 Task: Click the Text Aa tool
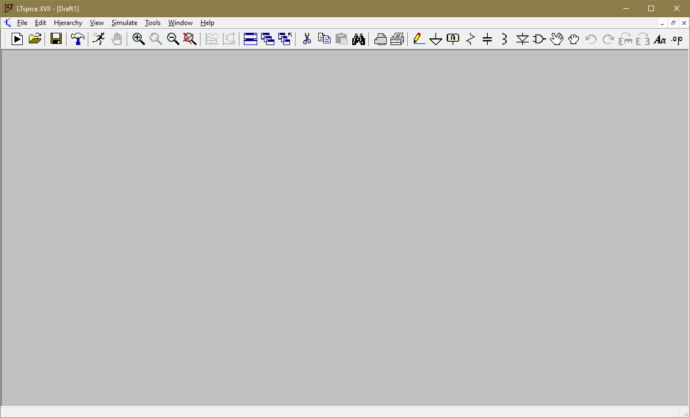pyautogui.click(x=659, y=39)
